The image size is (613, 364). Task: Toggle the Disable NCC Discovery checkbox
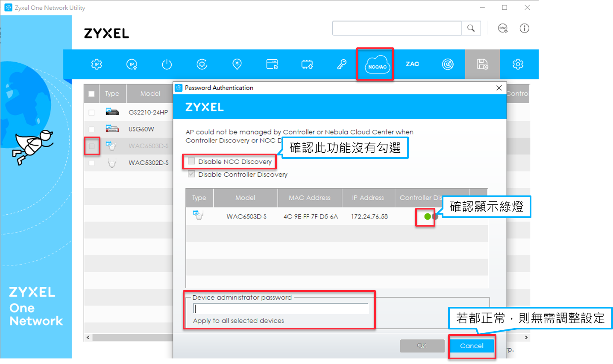click(x=191, y=161)
